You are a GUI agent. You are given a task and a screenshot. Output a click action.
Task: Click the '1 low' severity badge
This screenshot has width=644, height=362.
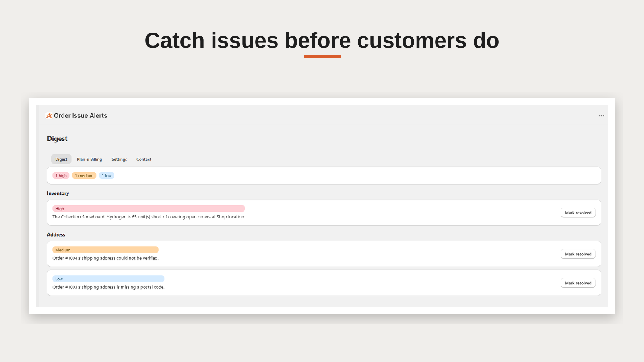click(107, 175)
